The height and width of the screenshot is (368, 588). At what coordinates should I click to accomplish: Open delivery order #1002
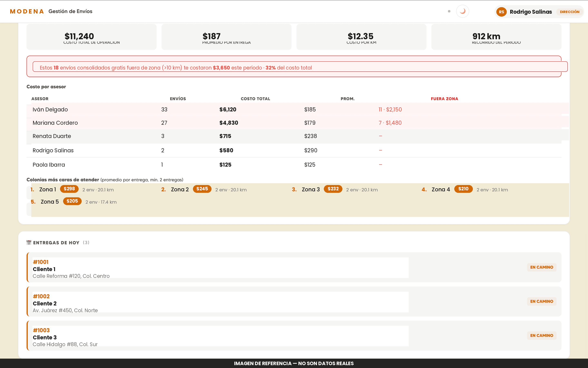pyautogui.click(x=41, y=296)
